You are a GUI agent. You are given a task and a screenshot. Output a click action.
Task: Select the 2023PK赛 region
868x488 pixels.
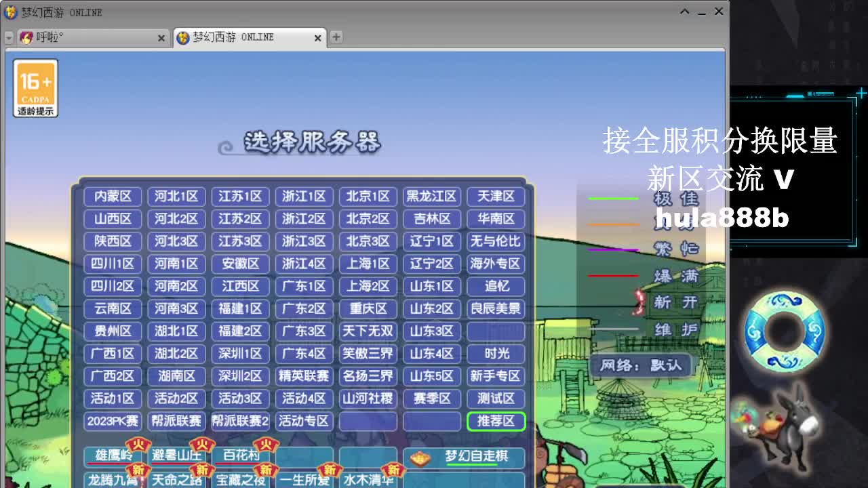113,421
